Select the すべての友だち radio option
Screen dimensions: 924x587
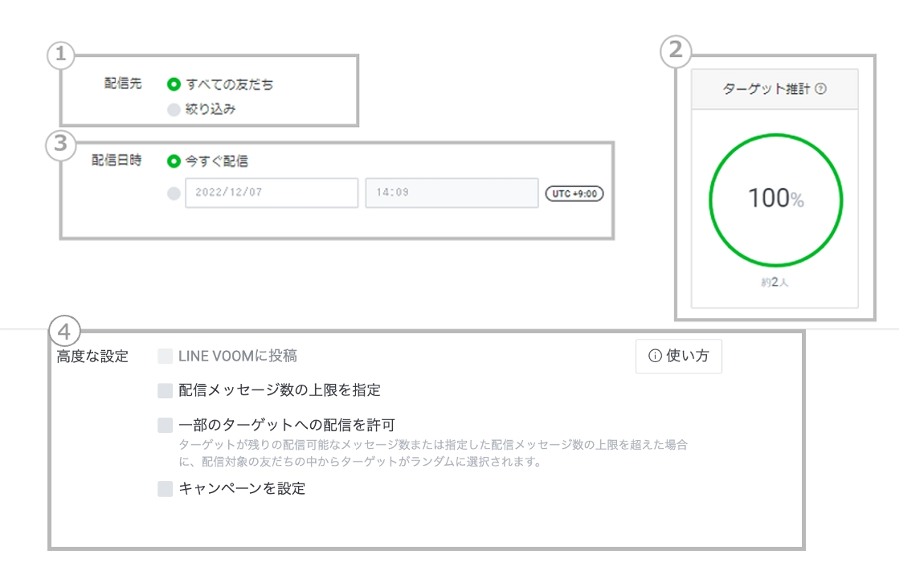tap(174, 84)
